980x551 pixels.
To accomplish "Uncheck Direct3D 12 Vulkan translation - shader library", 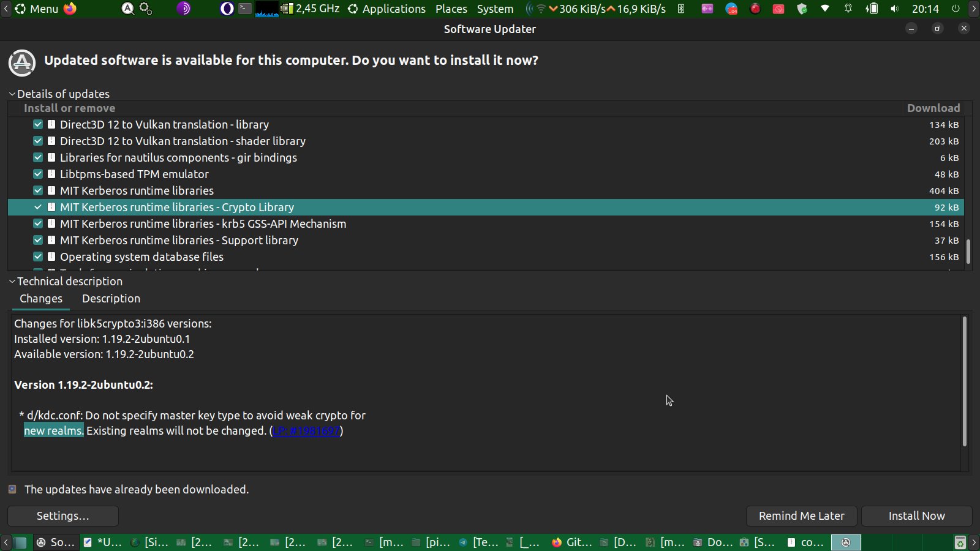I will pyautogui.click(x=38, y=141).
